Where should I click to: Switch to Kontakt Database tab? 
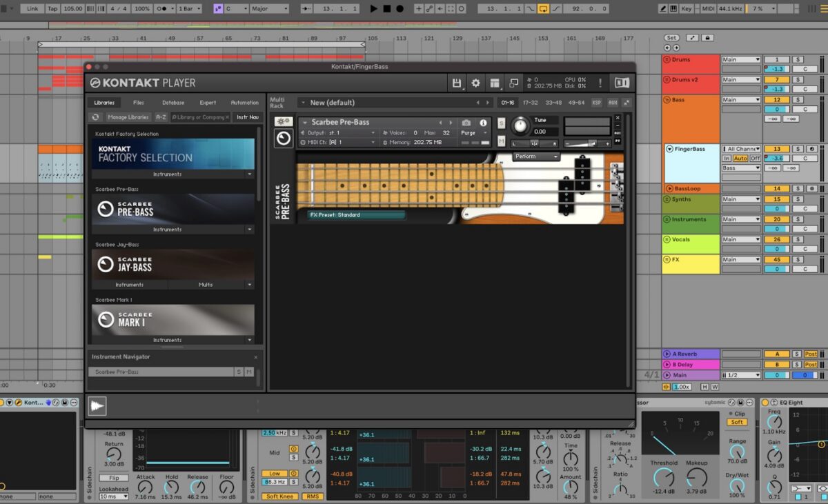point(173,103)
